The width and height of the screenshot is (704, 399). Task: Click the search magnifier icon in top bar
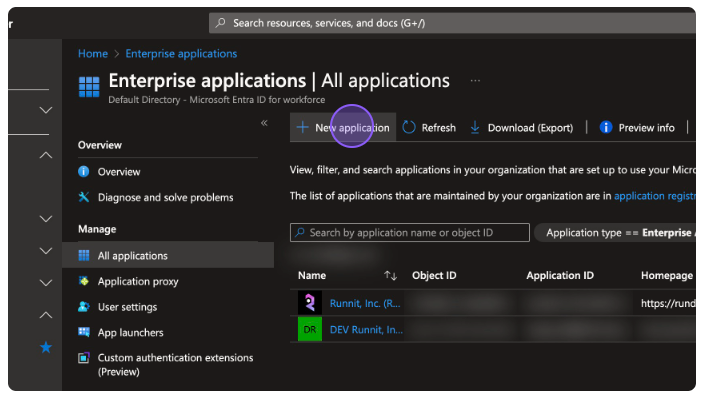point(220,22)
